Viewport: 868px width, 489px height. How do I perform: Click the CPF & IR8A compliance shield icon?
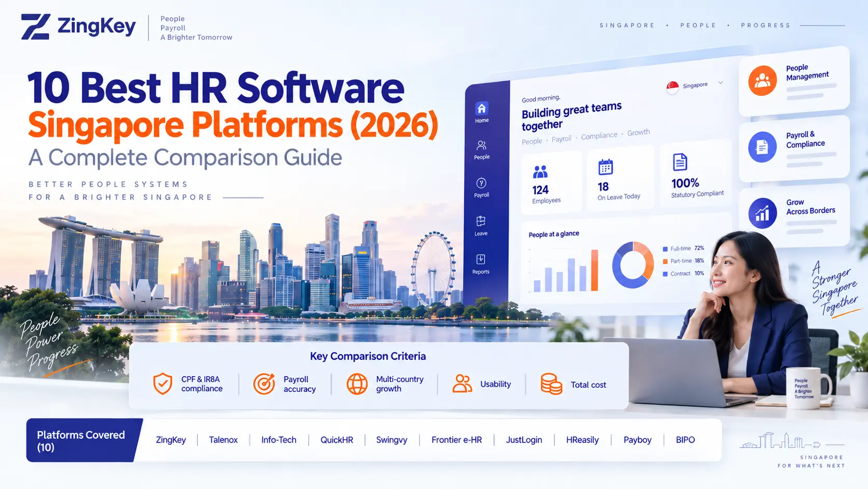[x=162, y=384]
